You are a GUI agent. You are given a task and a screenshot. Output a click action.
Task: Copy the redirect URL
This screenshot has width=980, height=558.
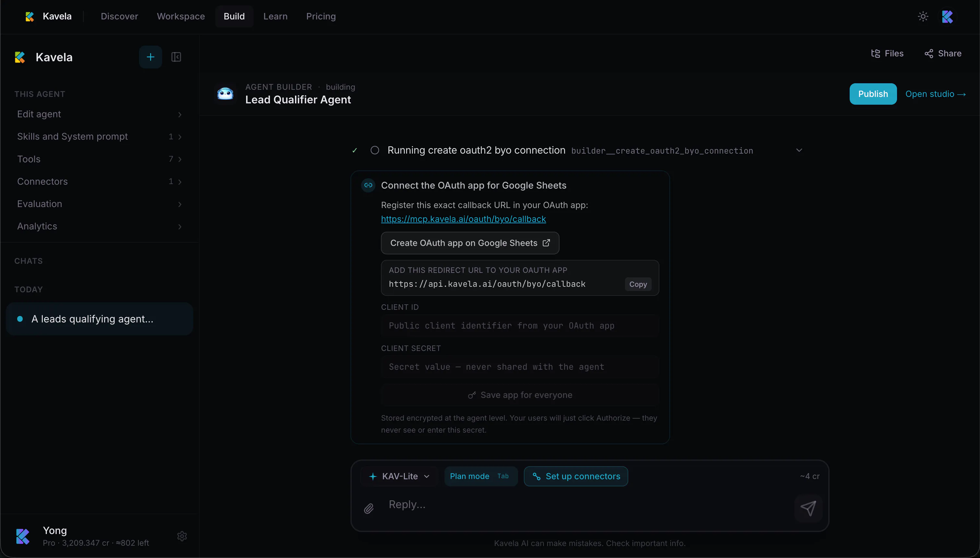click(638, 285)
